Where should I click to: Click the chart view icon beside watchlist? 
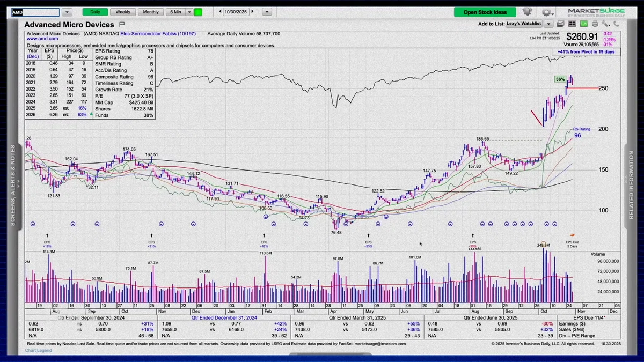point(560,24)
